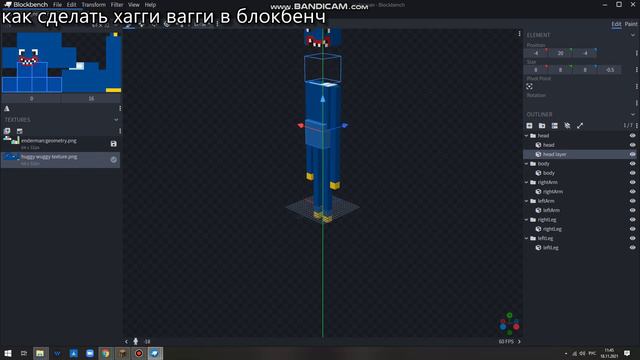Switch to the Edit mode tab
Viewport: 640px width, 360px height.
tap(616, 24)
